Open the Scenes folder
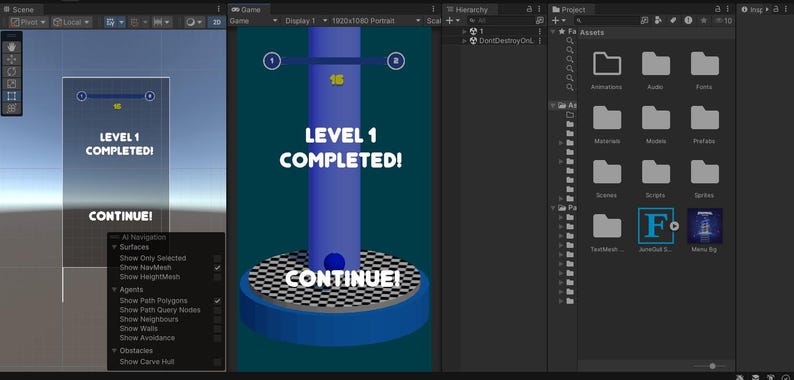794x380 pixels. 607,179
